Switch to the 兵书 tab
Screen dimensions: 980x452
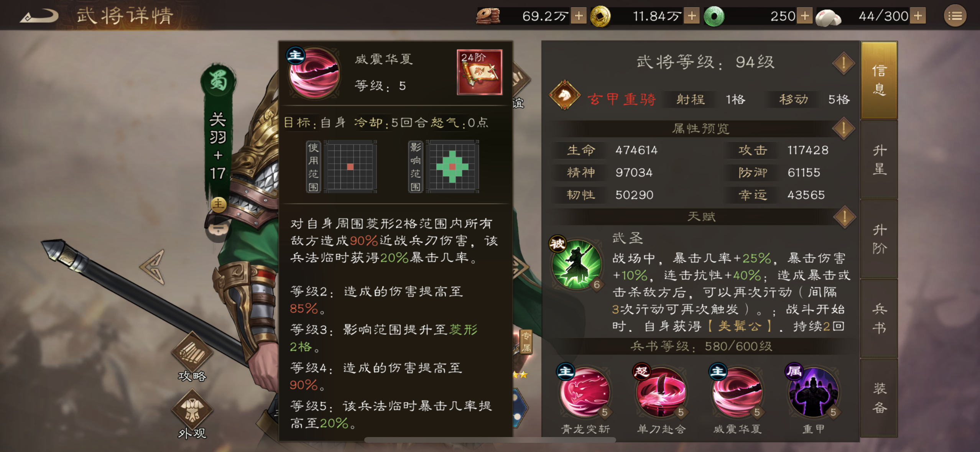[x=879, y=319]
